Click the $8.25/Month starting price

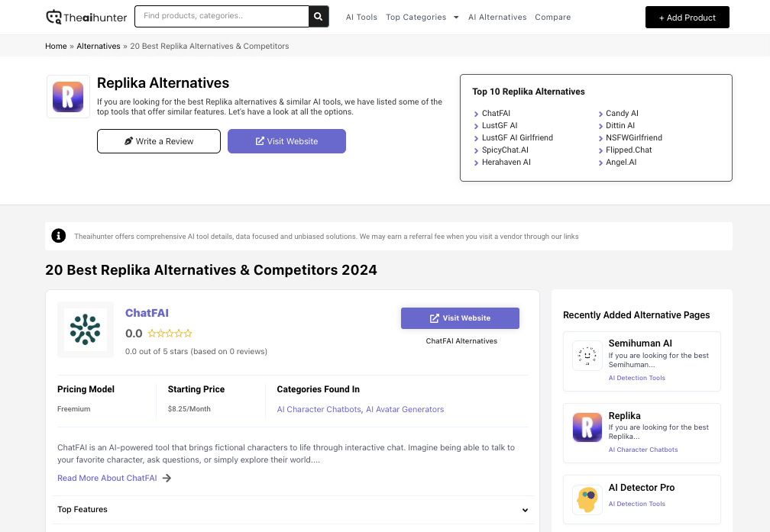coord(189,409)
